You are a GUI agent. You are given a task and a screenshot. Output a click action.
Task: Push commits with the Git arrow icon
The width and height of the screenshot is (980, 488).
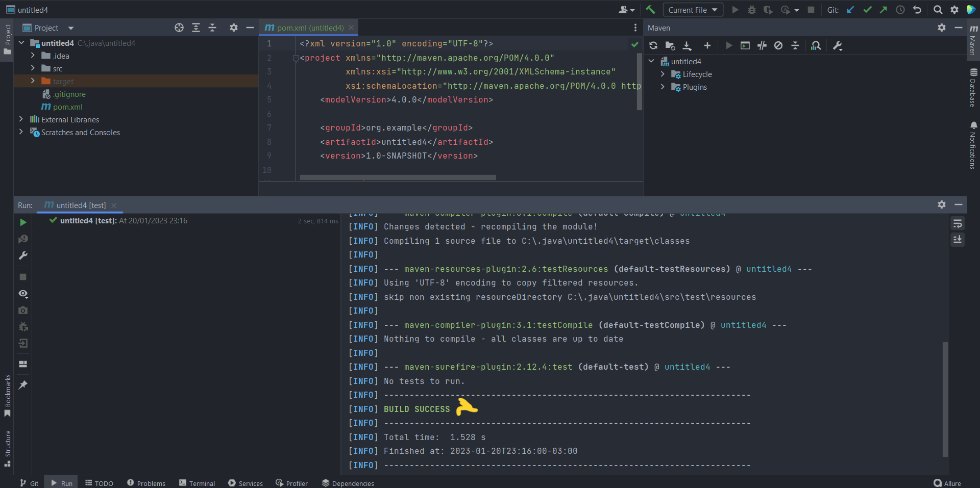884,10
